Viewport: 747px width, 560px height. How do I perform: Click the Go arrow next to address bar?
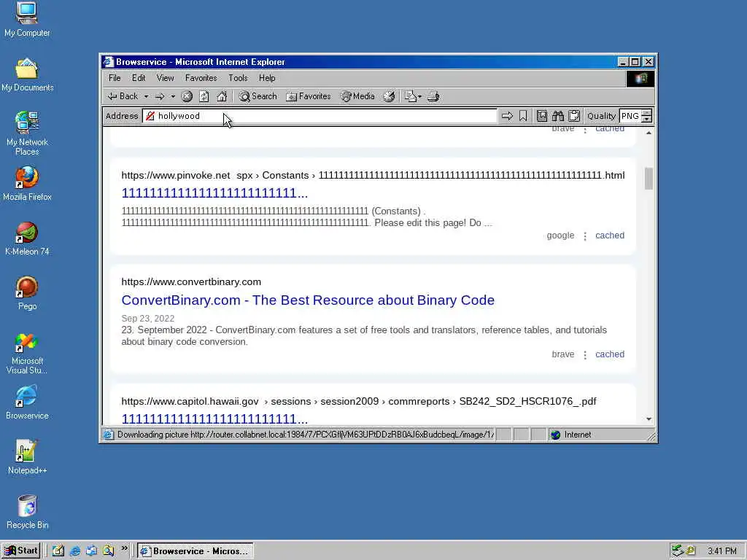click(507, 116)
